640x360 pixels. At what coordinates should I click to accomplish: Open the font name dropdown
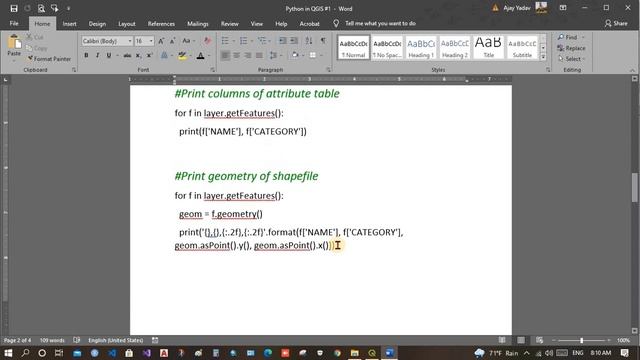point(130,41)
